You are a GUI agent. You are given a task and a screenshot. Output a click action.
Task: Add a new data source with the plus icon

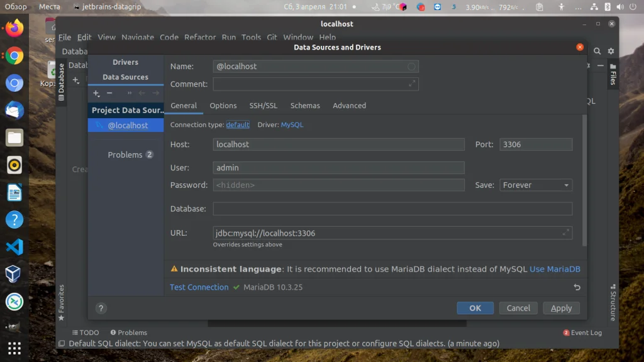pyautogui.click(x=96, y=93)
